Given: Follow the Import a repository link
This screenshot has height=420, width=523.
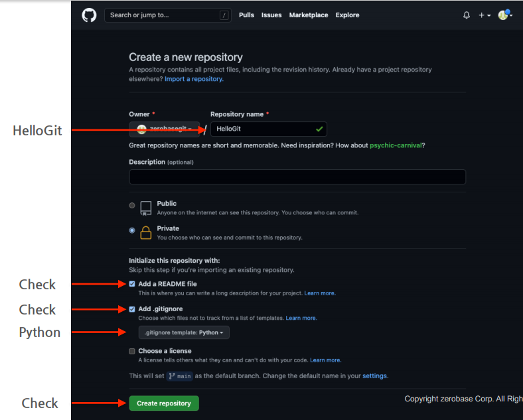Looking at the screenshot, I should (194, 79).
